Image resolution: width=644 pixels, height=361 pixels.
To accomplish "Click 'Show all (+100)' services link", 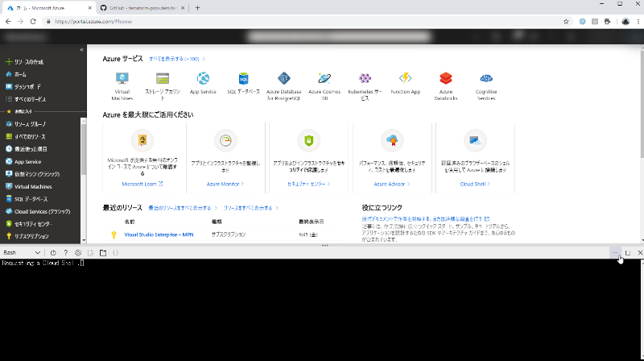I will (177, 59).
